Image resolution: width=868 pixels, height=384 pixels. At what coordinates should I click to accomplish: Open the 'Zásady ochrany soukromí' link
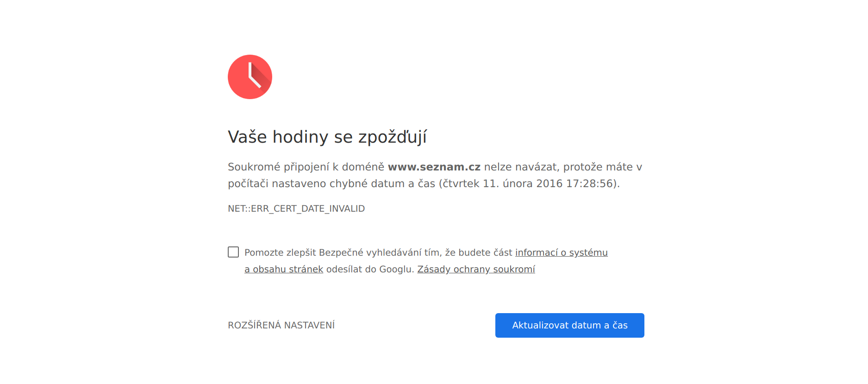476,269
